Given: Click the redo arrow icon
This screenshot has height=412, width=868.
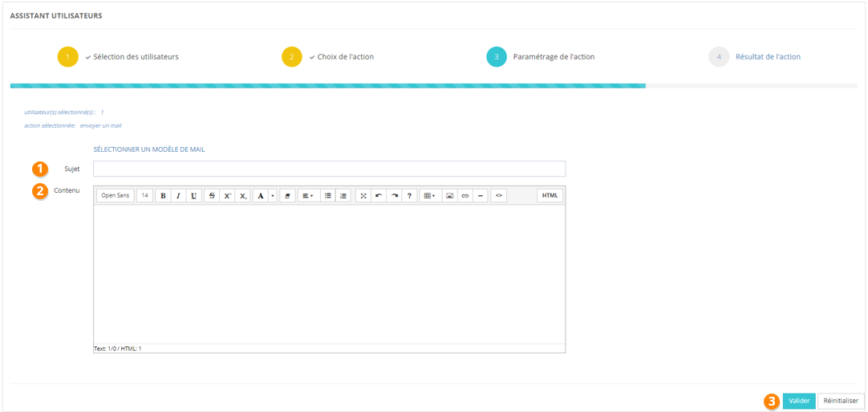Looking at the screenshot, I should (x=394, y=195).
